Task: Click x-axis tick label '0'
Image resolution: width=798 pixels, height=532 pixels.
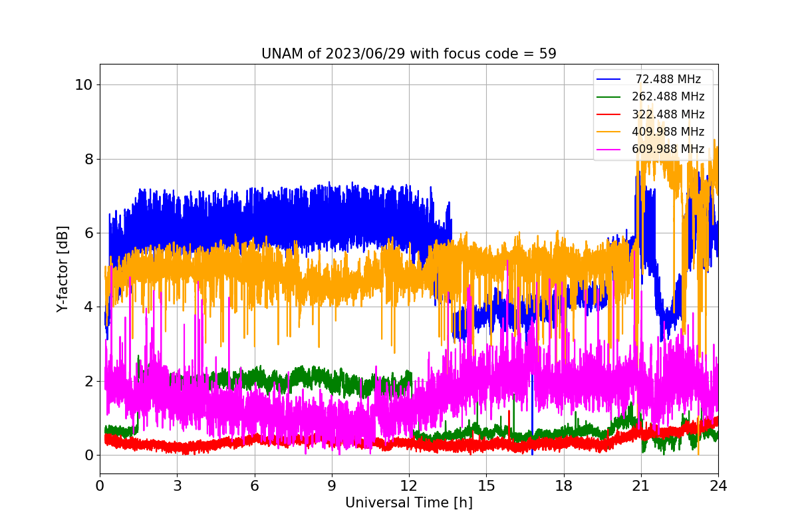Action: (100, 485)
